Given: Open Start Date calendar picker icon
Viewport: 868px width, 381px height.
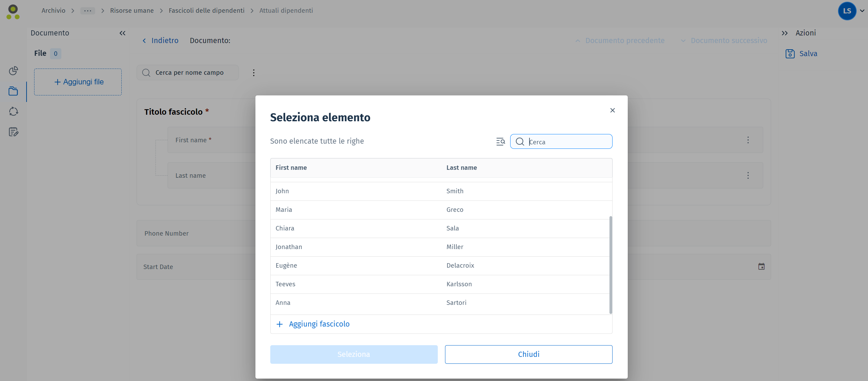Looking at the screenshot, I should click(761, 267).
